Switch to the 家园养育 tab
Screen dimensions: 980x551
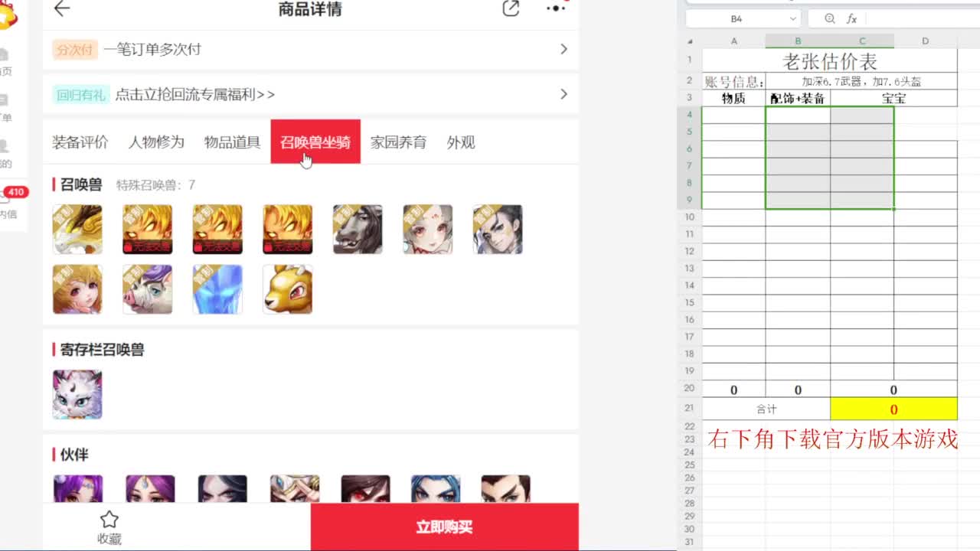pyautogui.click(x=398, y=142)
